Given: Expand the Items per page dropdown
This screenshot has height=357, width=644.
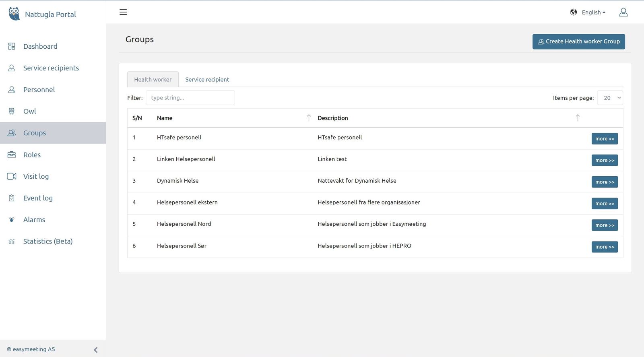Looking at the screenshot, I should [610, 98].
